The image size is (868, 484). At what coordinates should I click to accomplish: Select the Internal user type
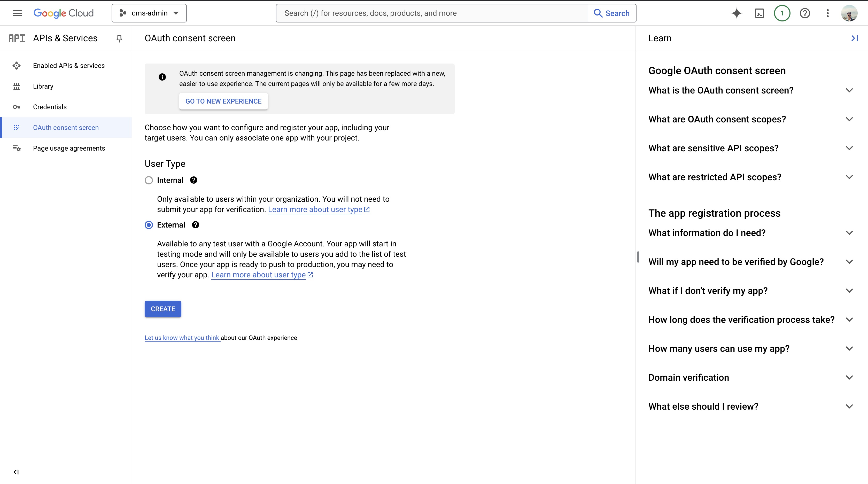149,180
